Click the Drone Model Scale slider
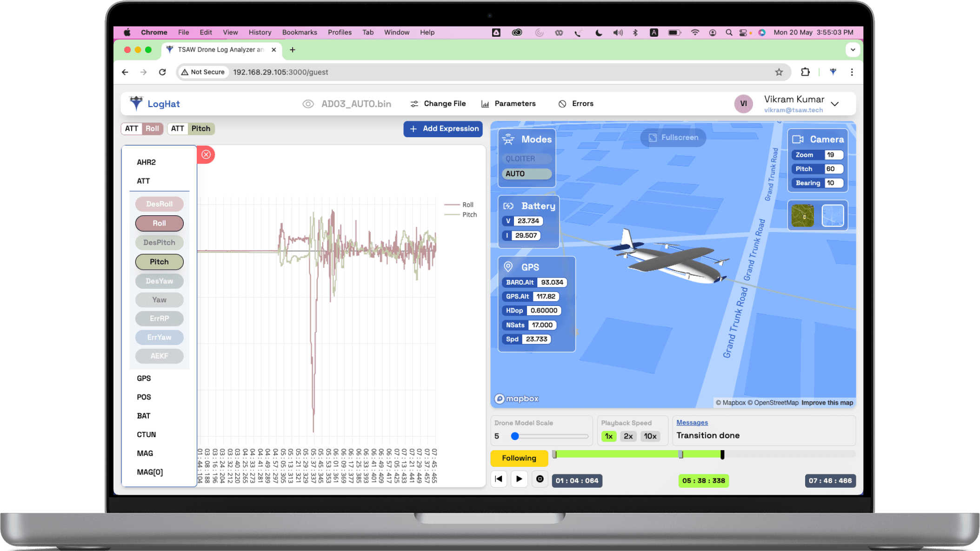Image resolution: width=980 pixels, height=551 pixels. coord(550,436)
